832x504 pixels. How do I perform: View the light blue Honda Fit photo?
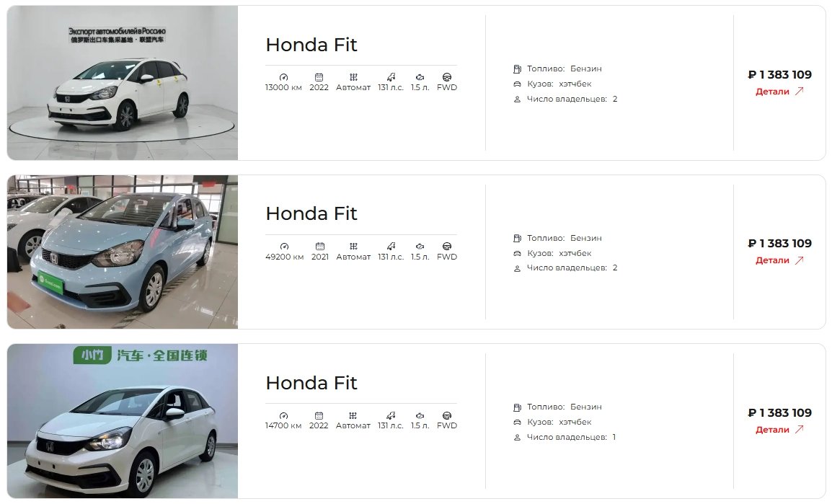(123, 252)
